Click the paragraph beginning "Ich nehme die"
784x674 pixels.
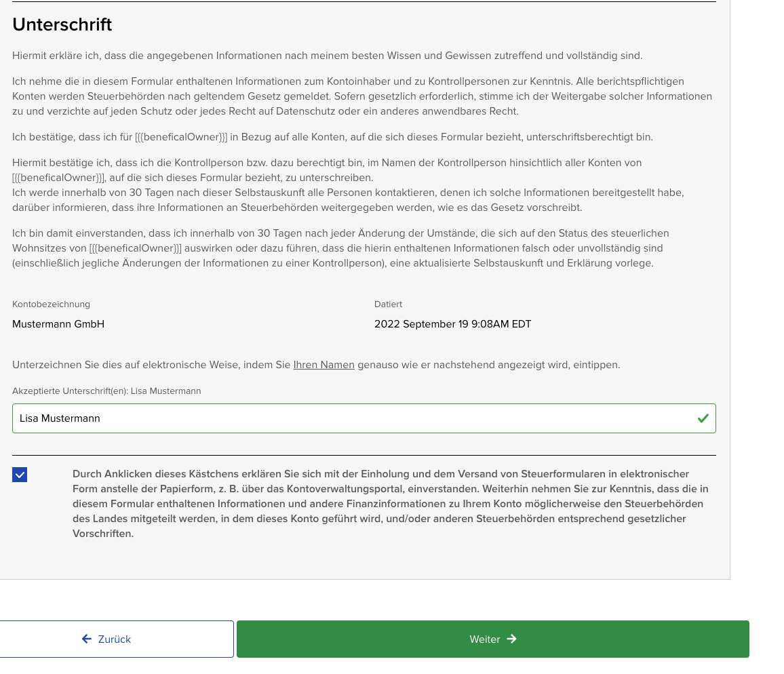coord(361,96)
